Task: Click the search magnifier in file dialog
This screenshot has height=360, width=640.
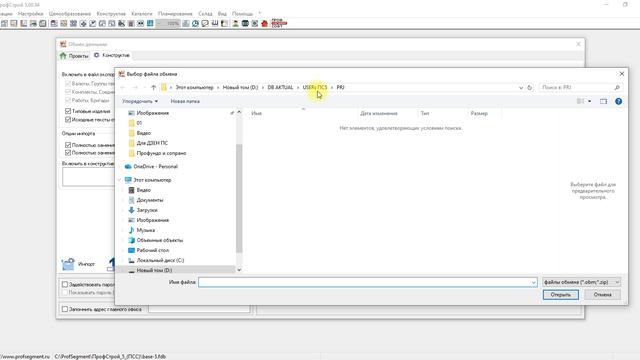Action: [617, 87]
